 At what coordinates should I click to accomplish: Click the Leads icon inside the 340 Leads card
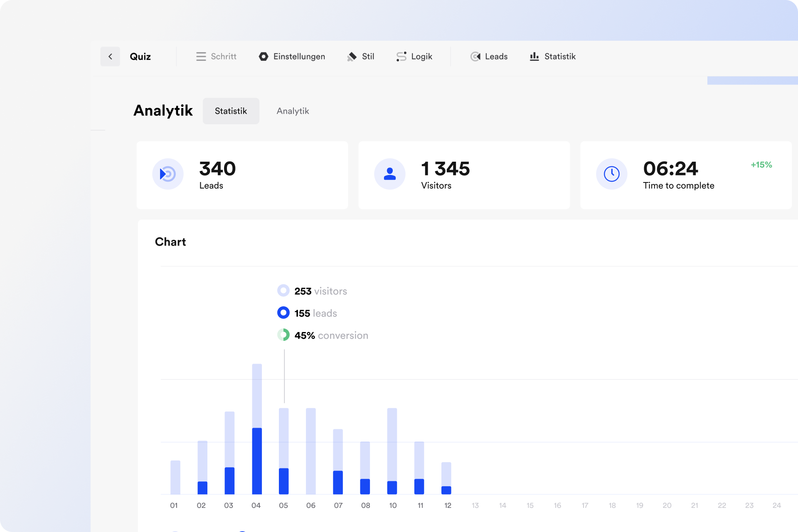pos(168,174)
